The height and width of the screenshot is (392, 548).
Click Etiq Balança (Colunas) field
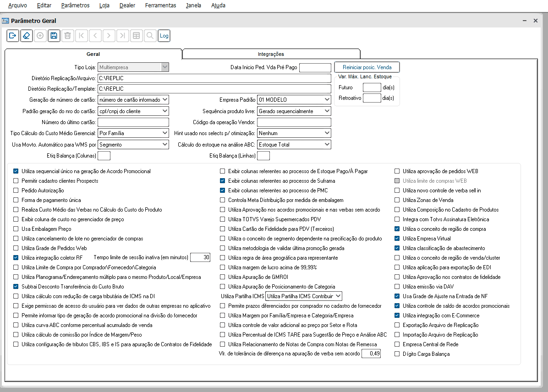(104, 156)
